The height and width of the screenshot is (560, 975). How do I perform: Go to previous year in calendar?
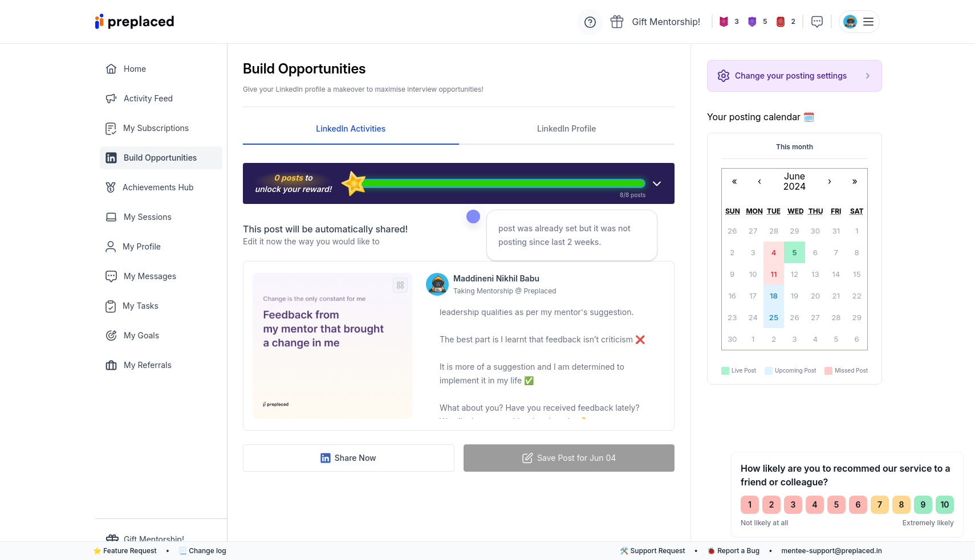coord(734,182)
